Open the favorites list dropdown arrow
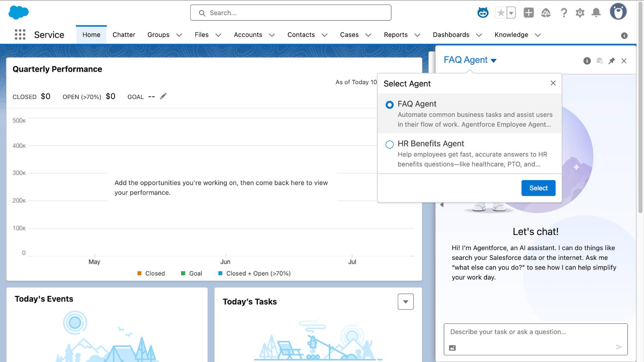This screenshot has width=644, height=362. click(511, 13)
